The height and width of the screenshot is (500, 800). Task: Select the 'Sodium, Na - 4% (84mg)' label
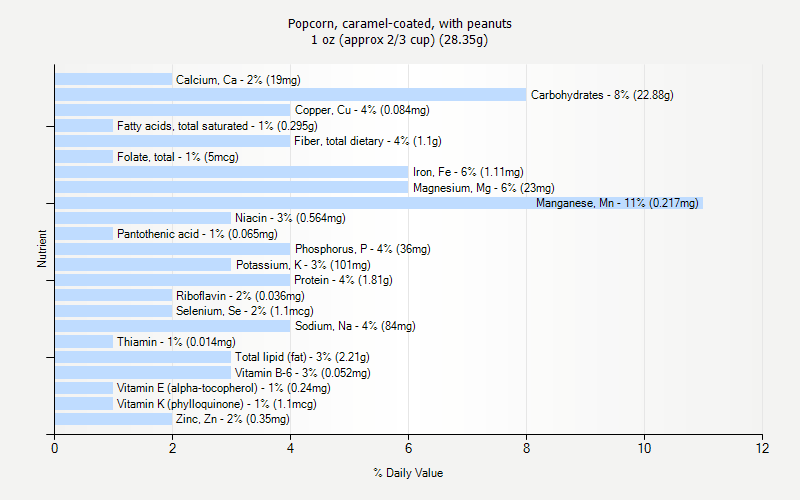pyautogui.click(x=355, y=326)
